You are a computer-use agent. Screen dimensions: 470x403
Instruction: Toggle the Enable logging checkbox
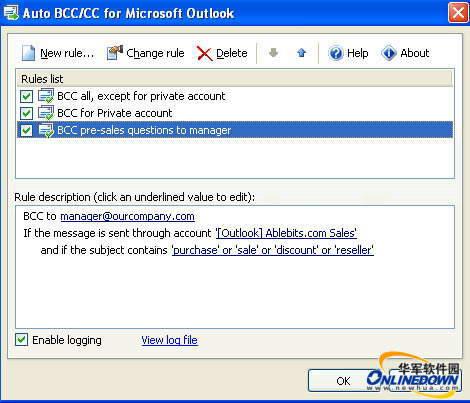21,340
